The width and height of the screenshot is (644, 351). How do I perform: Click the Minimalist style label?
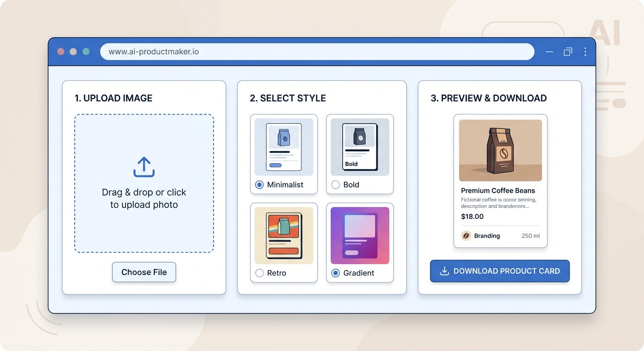pyautogui.click(x=285, y=185)
